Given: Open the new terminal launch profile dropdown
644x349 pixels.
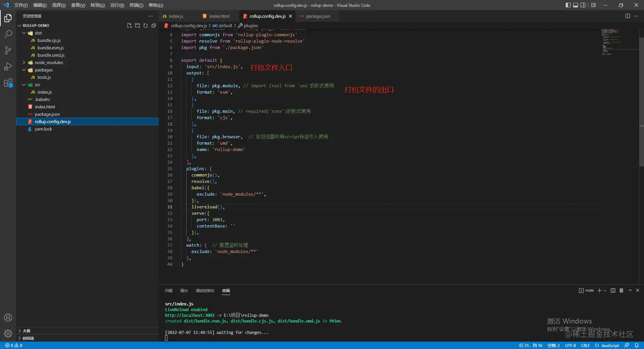Looking at the screenshot, I should (x=605, y=291).
